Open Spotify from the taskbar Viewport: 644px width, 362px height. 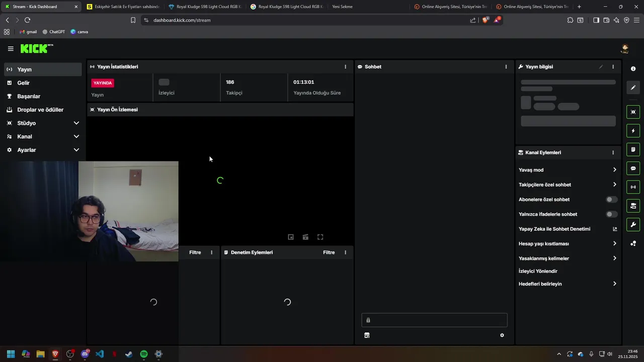point(144,354)
